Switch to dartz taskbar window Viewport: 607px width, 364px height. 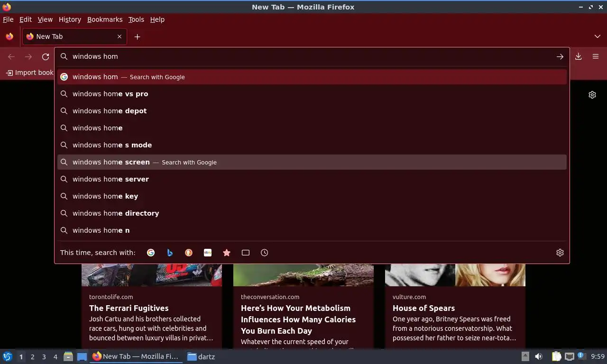coord(202,356)
